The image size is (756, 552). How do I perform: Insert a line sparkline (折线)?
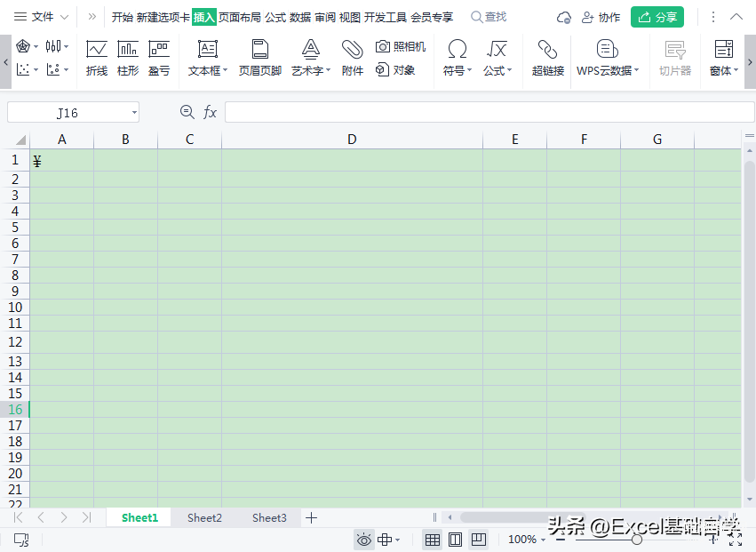(97, 59)
